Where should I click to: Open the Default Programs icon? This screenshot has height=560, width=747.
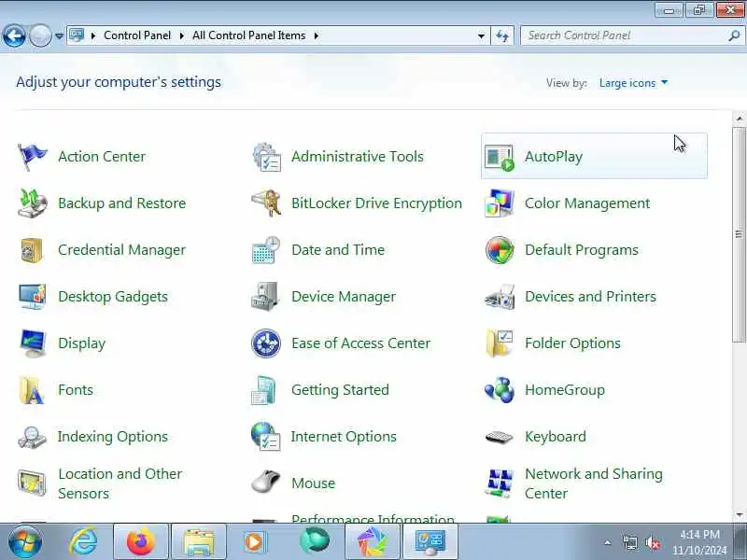point(499,250)
